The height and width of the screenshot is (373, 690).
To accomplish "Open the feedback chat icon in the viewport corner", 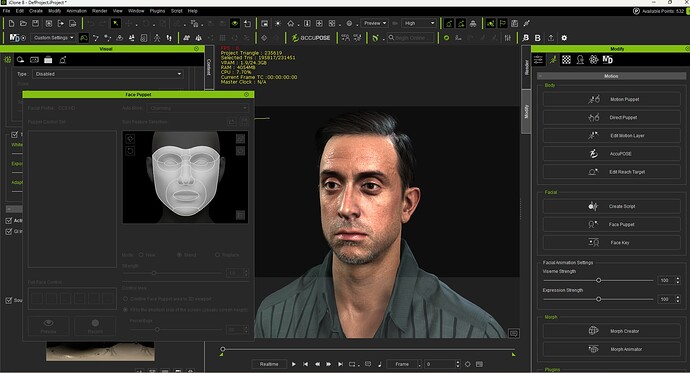I will (x=514, y=333).
